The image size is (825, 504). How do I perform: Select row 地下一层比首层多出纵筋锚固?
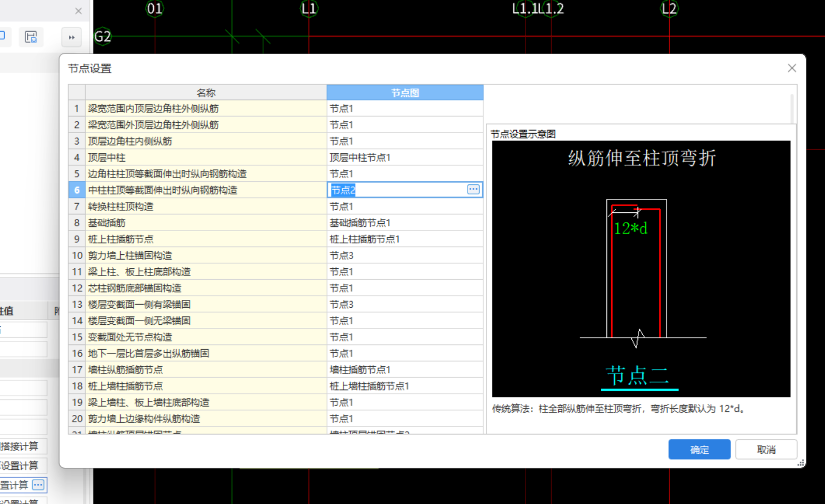pos(206,353)
